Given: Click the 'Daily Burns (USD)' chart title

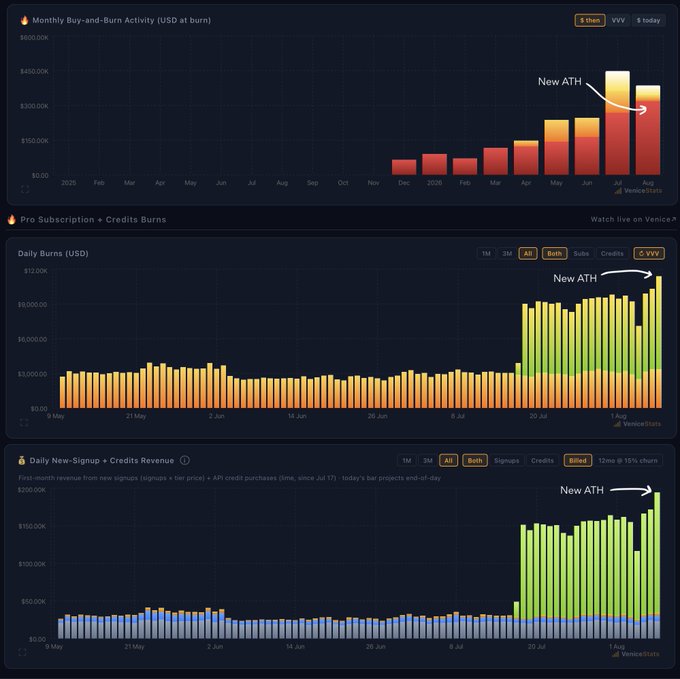Looking at the screenshot, I should [53, 253].
